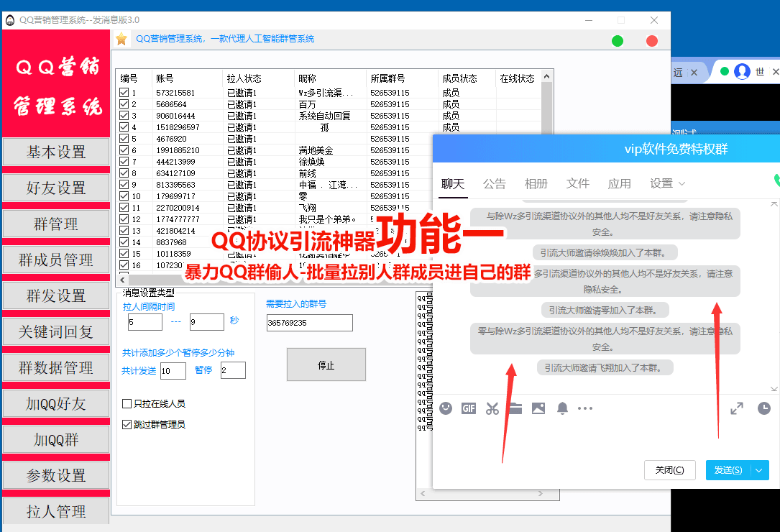Click the log panel scroll-right arrow
This screenshot has height=532, width=780.
tap(540, 494)
